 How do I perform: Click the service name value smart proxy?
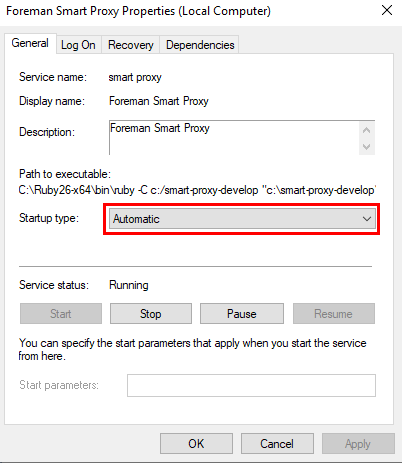pyautogui.click(x=135, y=77)
